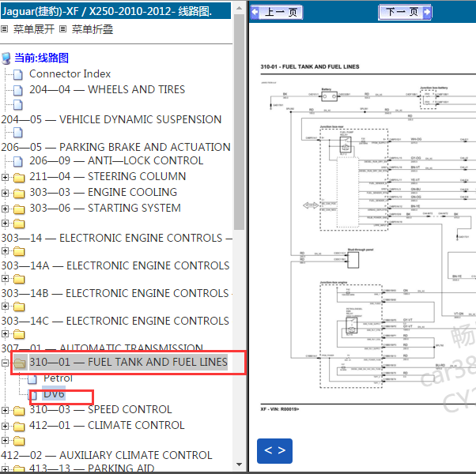This screenshot has width=476, height=474.
Task: Select 303—14B ELECTRONIC ENGINE CONTROLS entry
Action: 115,293
